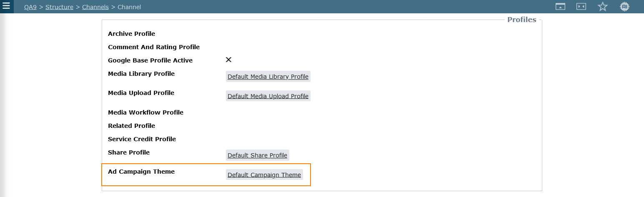Screen dimensions: 644x197
Task: Open Default Campaign Theme link
Action: (264, 175)
